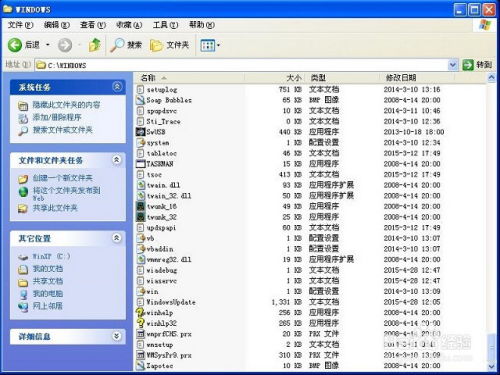Select the wmprfCHS.prx file icon

[x=141, y=334]
